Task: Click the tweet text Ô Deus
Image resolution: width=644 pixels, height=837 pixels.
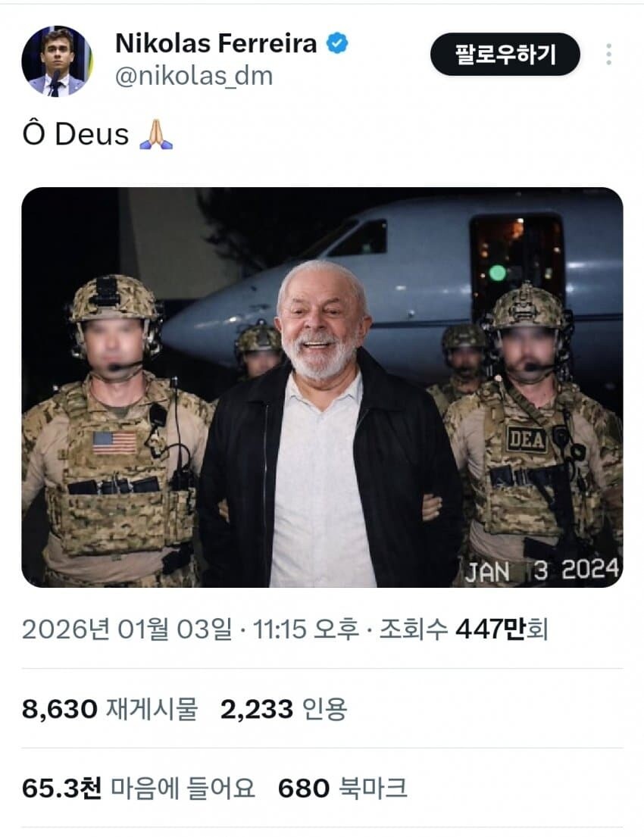Action: [76, 134]
